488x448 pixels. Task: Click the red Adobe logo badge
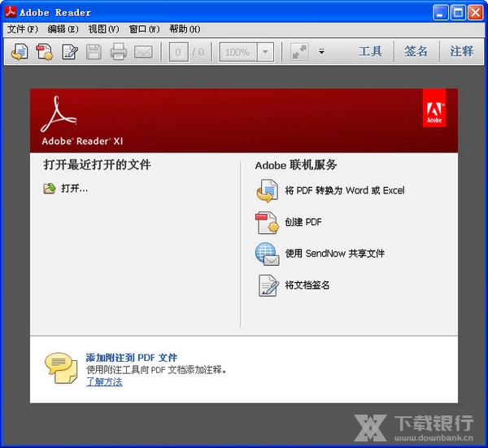(x=434, y=107)
